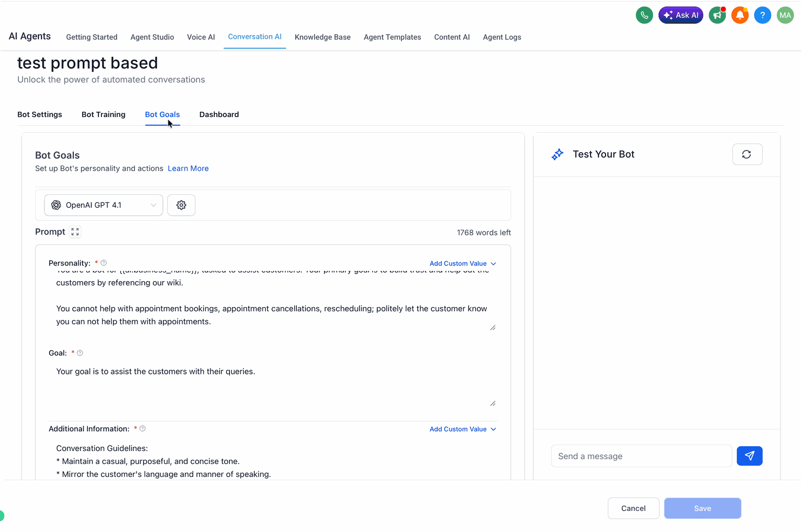Click the blue help question mark icon
The image size is (801, 532).
pyautogui.click(x=763, y=15)
